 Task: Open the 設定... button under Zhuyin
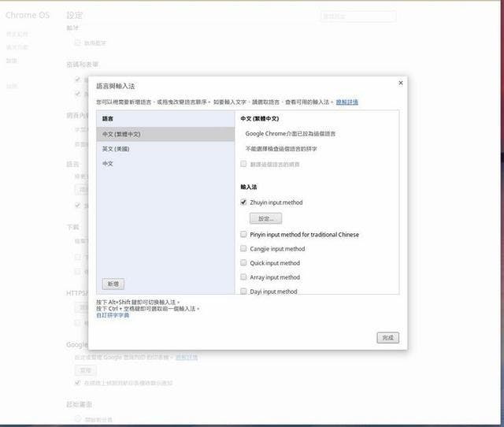(266, 218)
